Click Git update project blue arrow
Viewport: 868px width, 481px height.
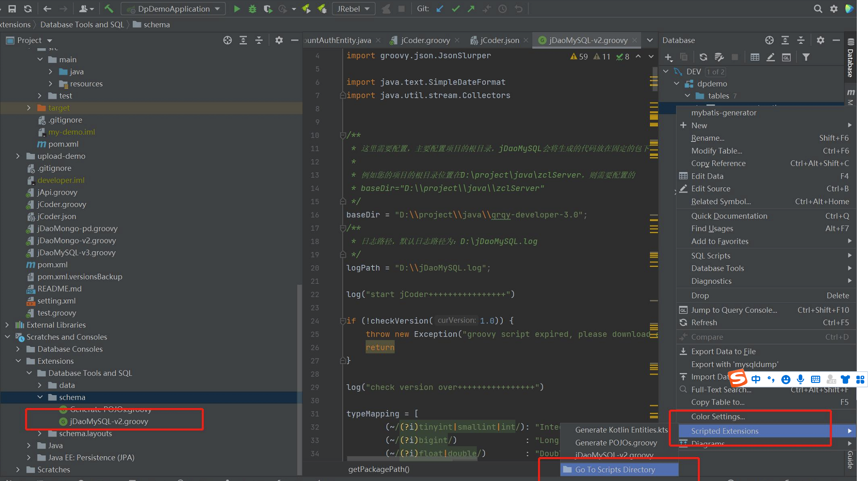[x=440, y=9]
